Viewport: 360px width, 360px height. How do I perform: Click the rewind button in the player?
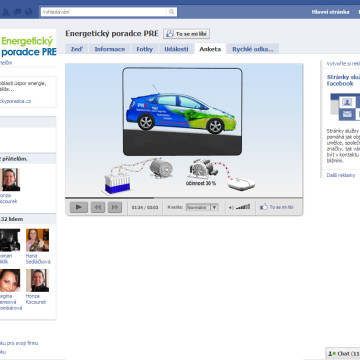(98, 207)
